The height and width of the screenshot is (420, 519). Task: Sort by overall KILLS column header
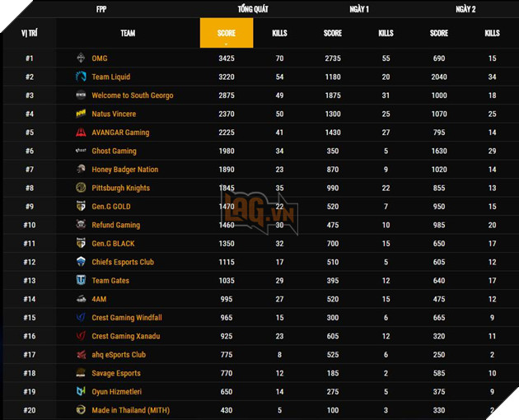click(280, 33)
